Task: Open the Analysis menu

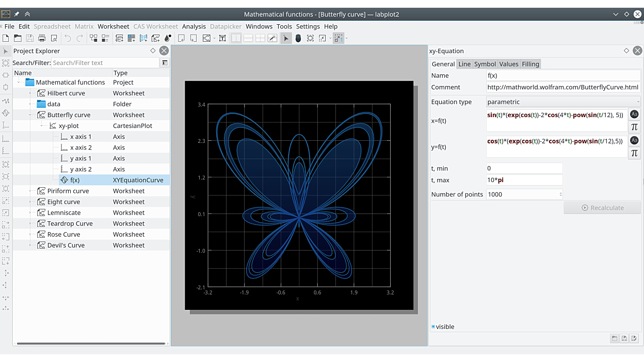Action: 194,26
